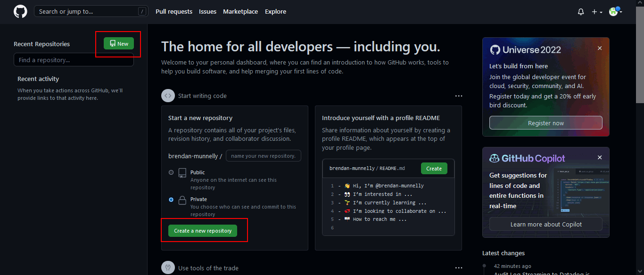The width and height of the screenshot is (644, 275).
Task: Click the green New repository button
Action: (x=119, y=43)
